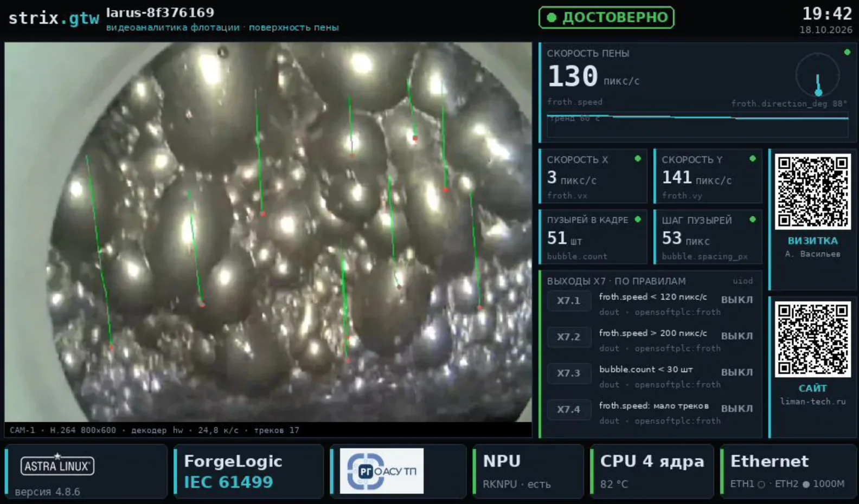Toggle the ВЫКЛ state of output X7.1
The width and height of the screenshot is (859, 504).
coord(736,300)
